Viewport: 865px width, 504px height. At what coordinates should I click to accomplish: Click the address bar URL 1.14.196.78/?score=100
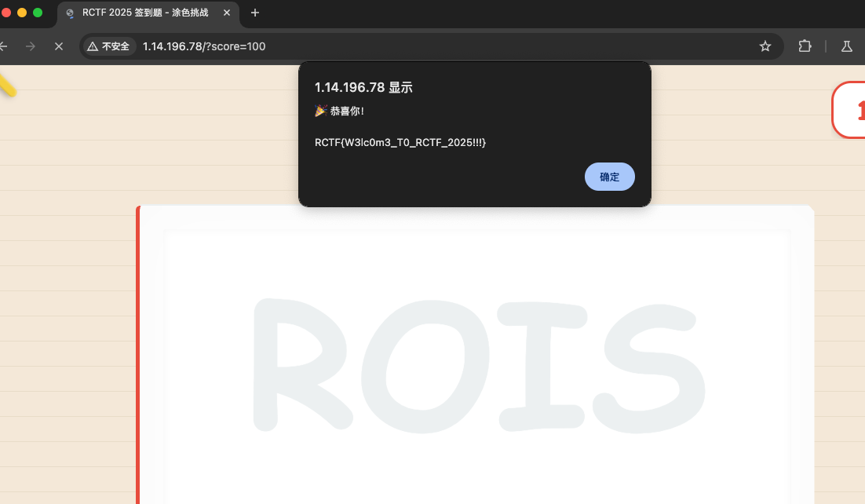[204, 46]
